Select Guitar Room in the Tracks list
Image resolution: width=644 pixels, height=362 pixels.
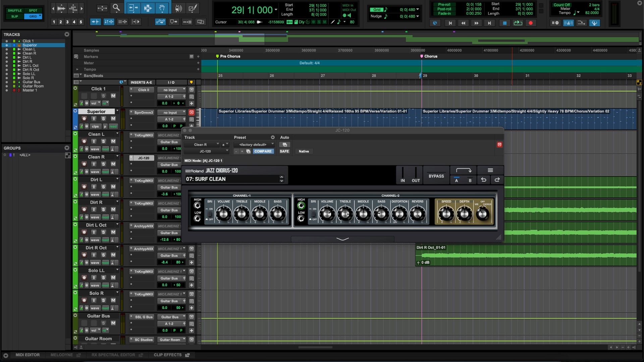click(x=33, y=86)
